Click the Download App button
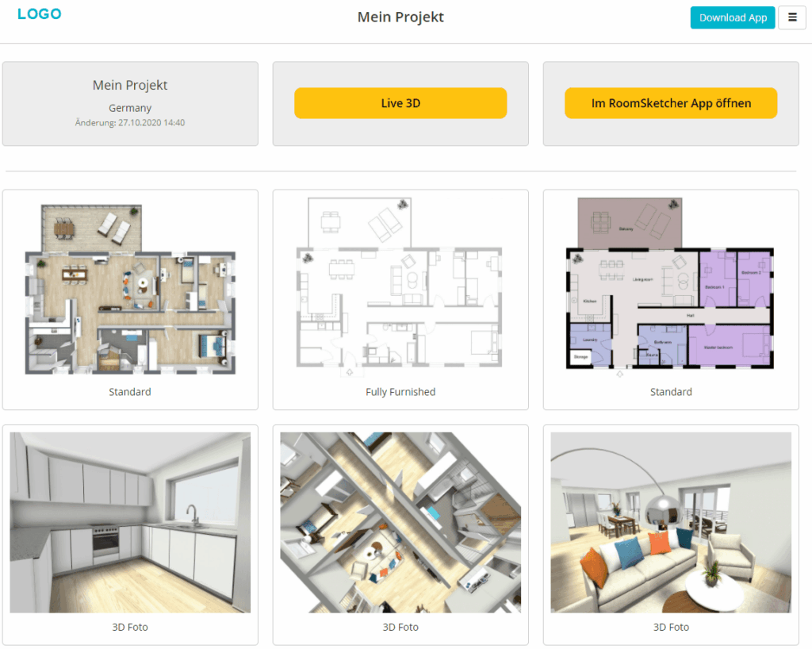 pyautogui.click(x=732, y=17)
